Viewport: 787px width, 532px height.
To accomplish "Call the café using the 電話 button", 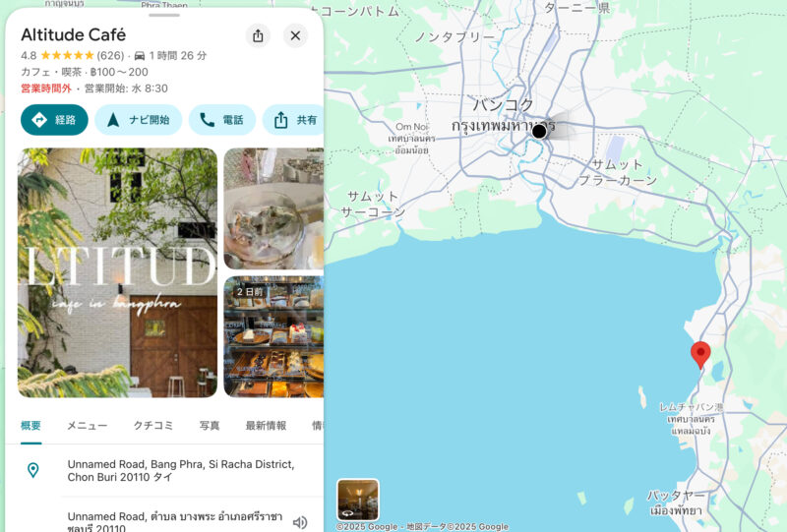I will [x=222, y=120].
